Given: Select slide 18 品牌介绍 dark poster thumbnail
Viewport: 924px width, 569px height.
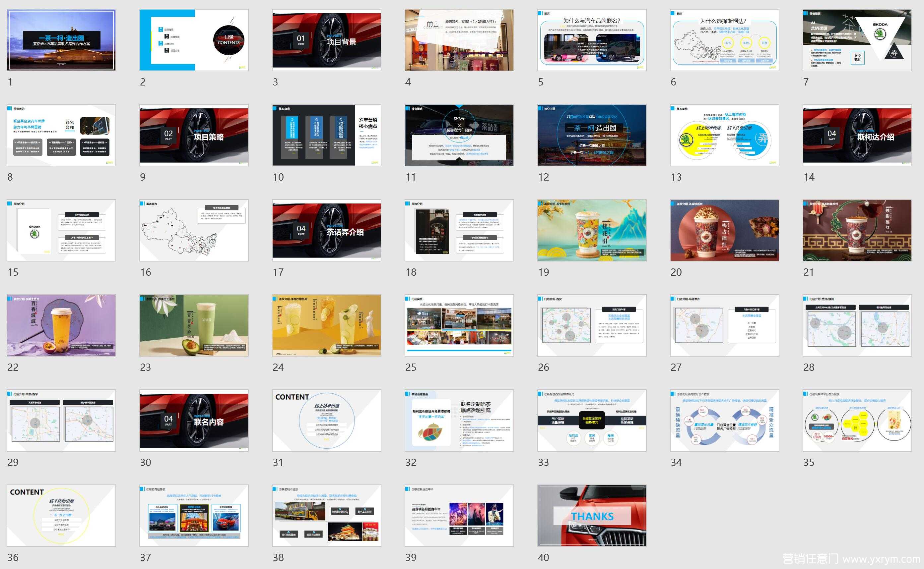Looking at the screenshot, I should (x=459, y=230).
